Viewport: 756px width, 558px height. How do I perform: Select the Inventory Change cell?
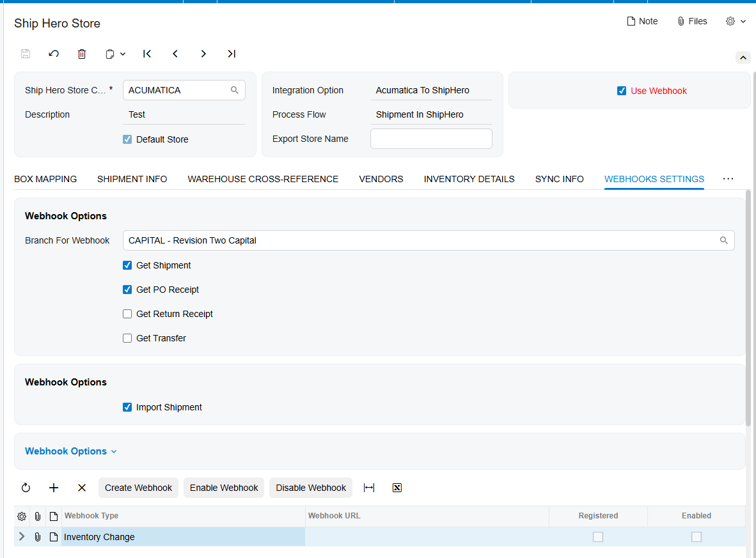[183, 537]
